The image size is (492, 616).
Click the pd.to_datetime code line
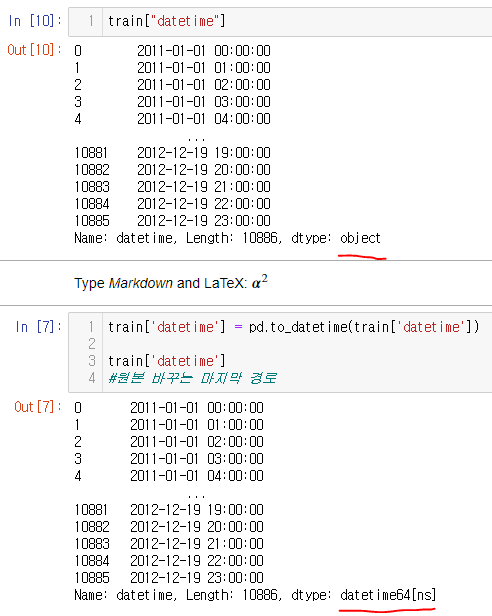[x=294, y=327]
